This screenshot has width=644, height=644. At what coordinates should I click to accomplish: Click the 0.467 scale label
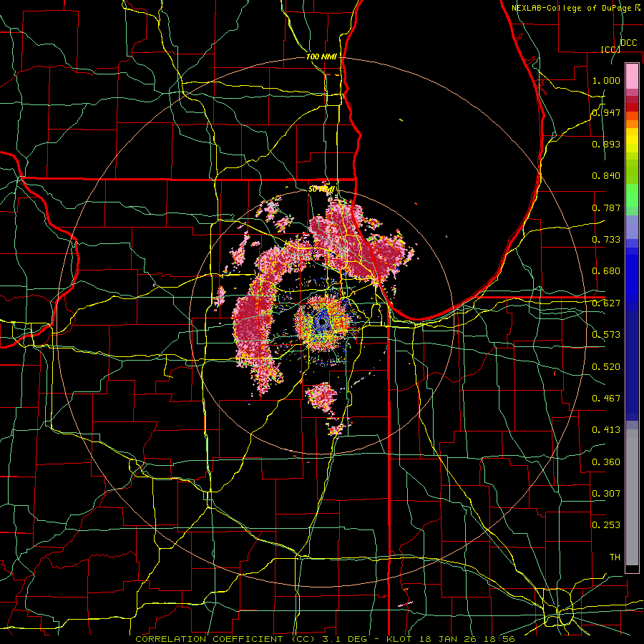click(x=606, y=399)
